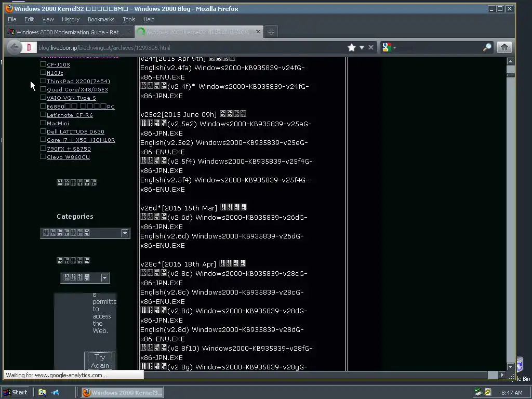This screenshot has width=532, height=399.
Task: Click the 8:47 AM system clock
Action: point(512,393)
